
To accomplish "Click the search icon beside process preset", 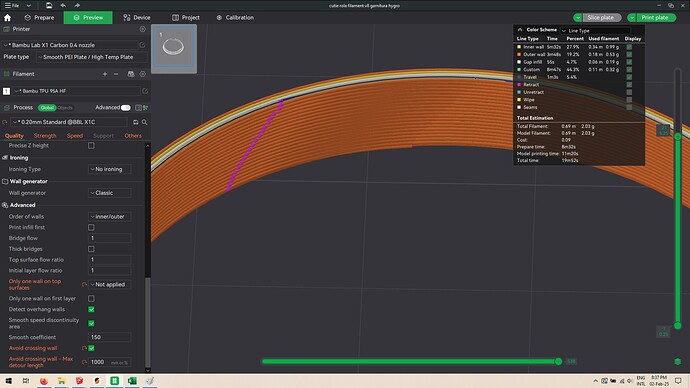I will coord(144,122).
